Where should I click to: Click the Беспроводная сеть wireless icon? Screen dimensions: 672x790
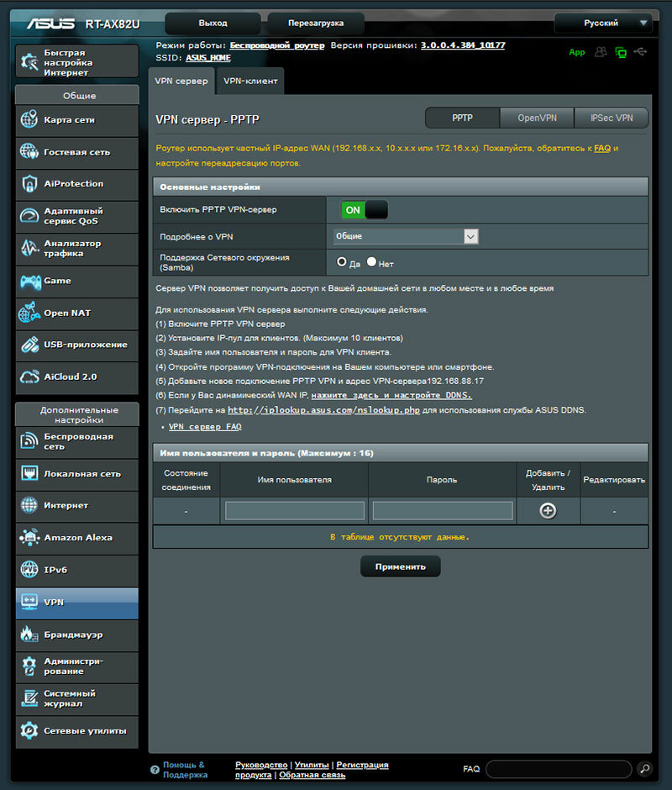(29, 441)
